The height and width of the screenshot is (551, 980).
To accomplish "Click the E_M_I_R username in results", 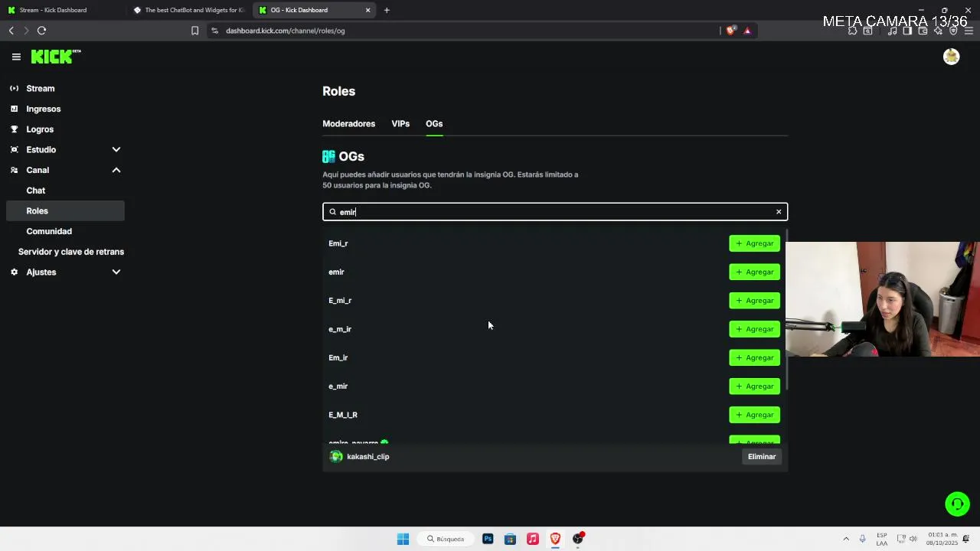I will 343,415.
